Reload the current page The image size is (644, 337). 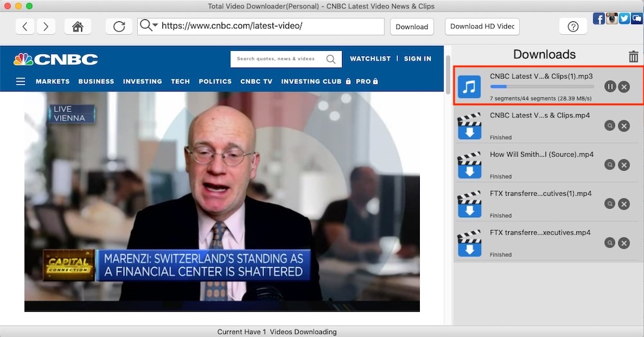(119, 26)
